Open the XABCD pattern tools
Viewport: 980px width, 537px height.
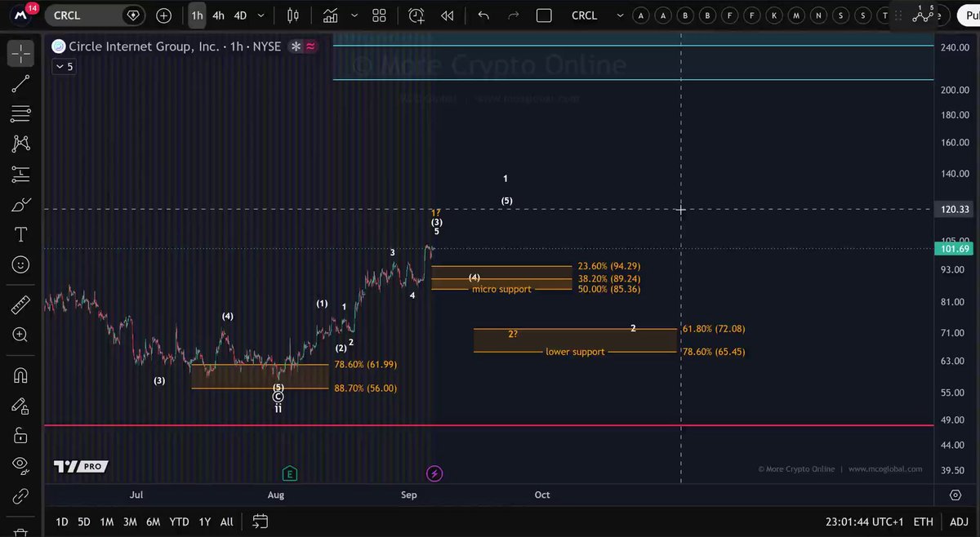coord(21,144)
